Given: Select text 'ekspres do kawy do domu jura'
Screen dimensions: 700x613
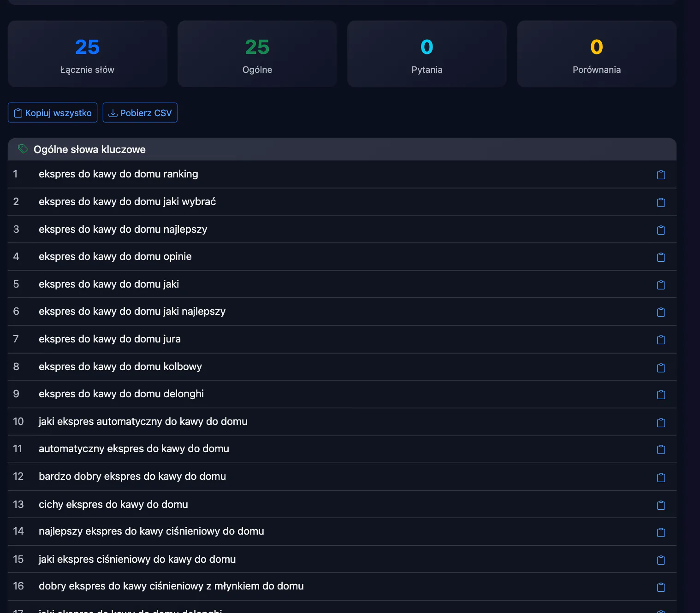Looking at the screenshot, I should [110, 339].
